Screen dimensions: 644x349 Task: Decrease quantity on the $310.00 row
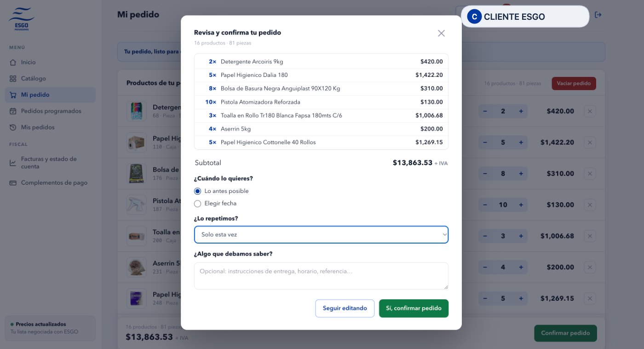click(x=485, y=174)
